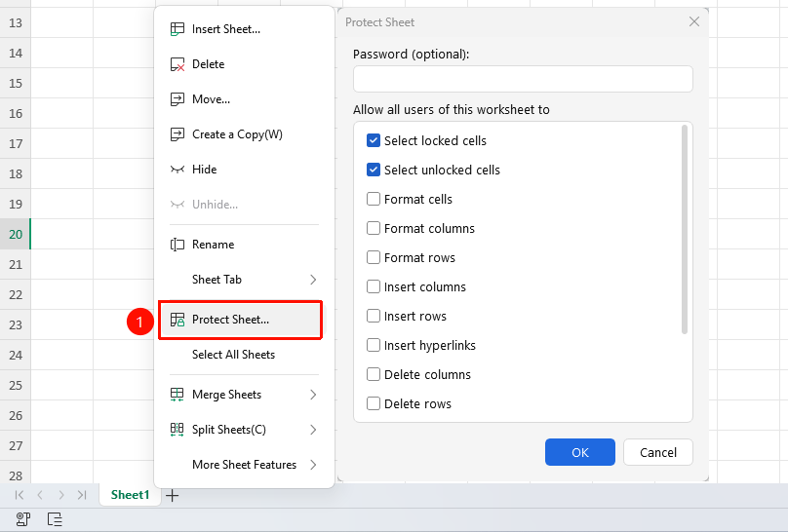Screen dimensions: 788x532
Task: Confirm protection with the OK button
Action: (580, 452)
